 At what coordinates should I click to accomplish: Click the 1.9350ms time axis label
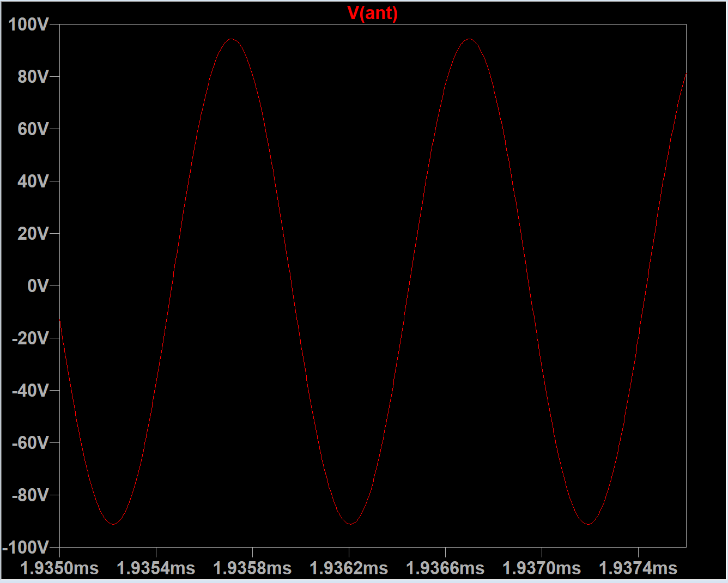[59, 568]
